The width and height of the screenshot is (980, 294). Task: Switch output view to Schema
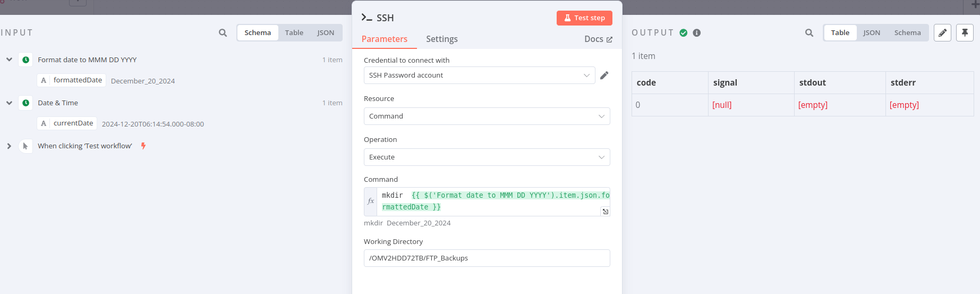[907, 33]
